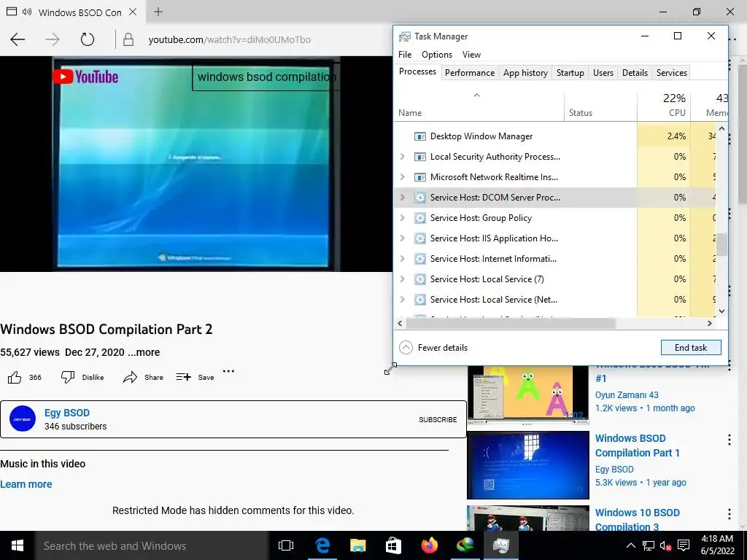This screenshot has height=560, width=747.
Task: Go back in the Edge browser
Action: [18, 39]
